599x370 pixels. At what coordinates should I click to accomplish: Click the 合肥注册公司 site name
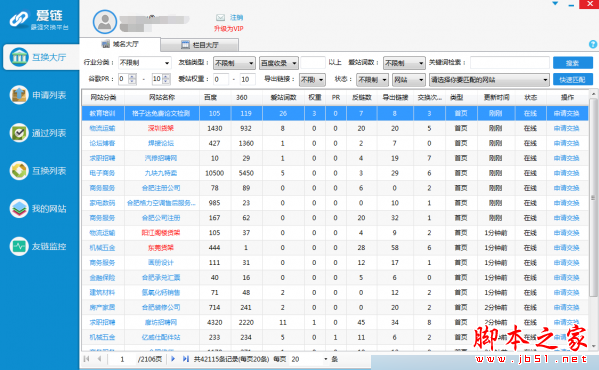pos(161,188)
